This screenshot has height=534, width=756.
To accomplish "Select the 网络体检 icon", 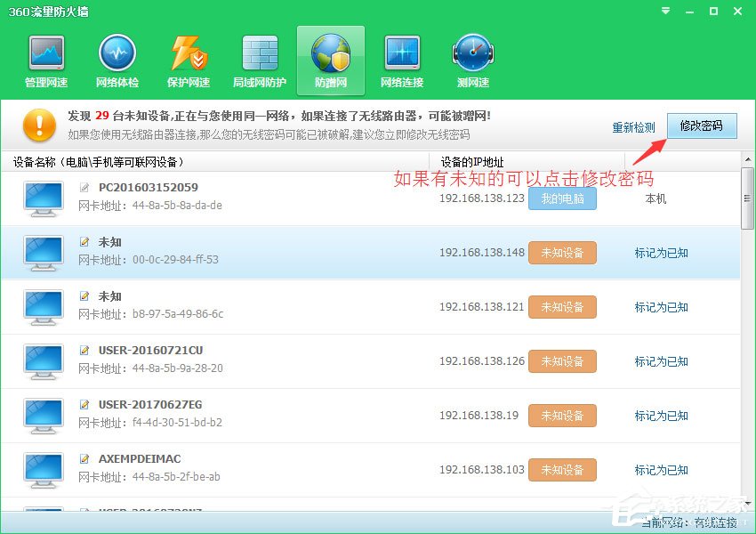I will point(117,60).
